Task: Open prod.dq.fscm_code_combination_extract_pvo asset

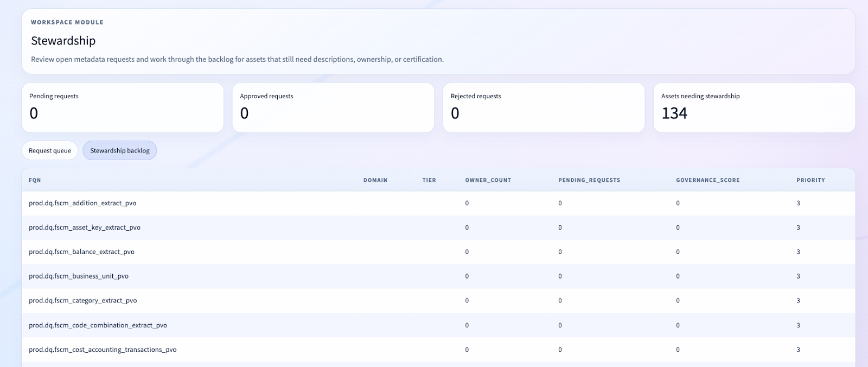Action: pyautogui.click(x=98, y=325)
